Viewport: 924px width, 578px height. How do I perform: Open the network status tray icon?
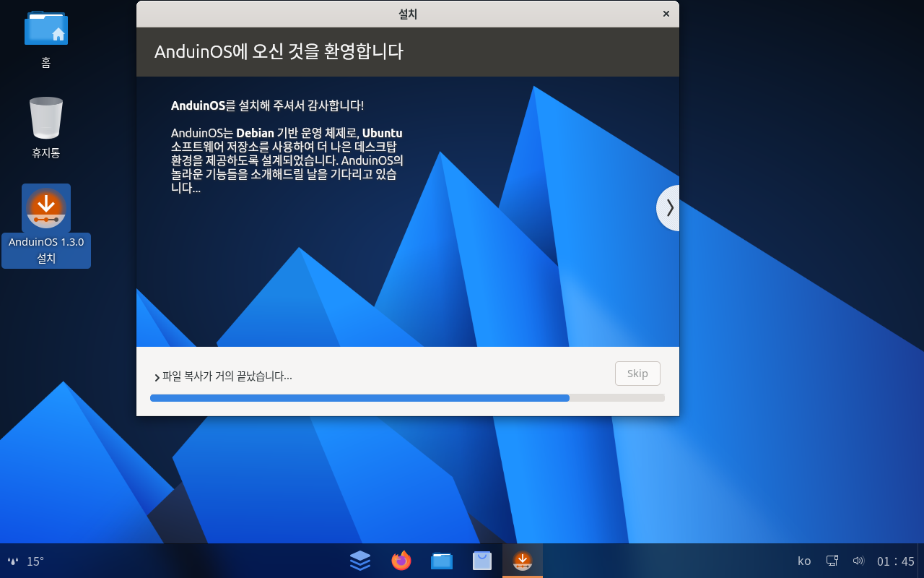832,561
